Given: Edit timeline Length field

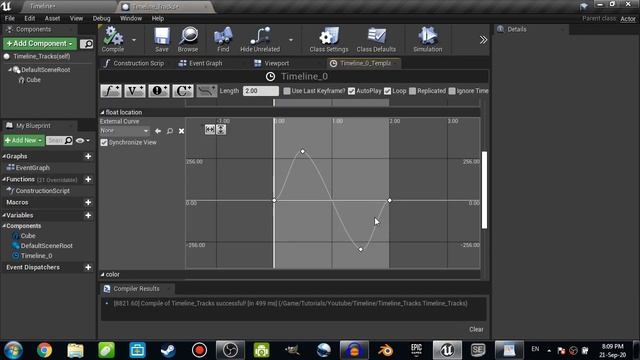Looking at the screenshot, I should (260, 91).
